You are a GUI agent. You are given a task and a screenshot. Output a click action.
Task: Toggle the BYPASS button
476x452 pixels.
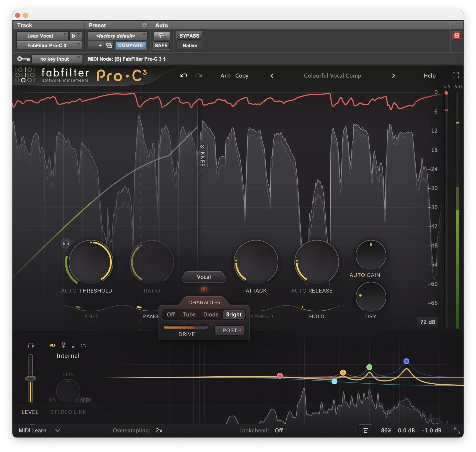coord(189,36)
